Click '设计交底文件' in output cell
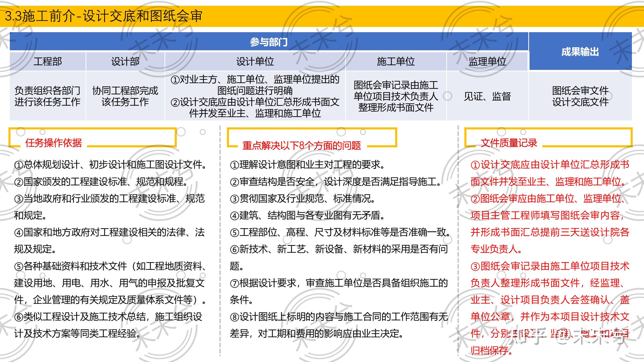 coord(580,102)
